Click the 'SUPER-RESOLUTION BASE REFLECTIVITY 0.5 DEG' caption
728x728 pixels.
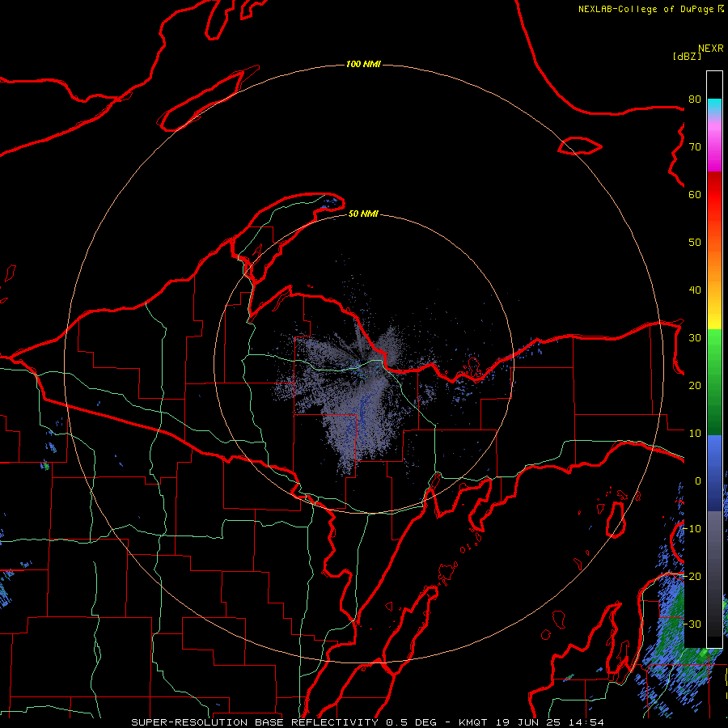(284, 722)
